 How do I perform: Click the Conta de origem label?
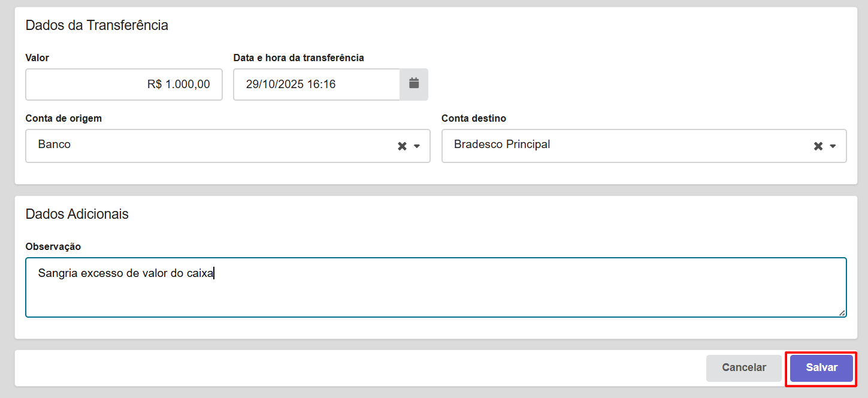coord(63,119)
